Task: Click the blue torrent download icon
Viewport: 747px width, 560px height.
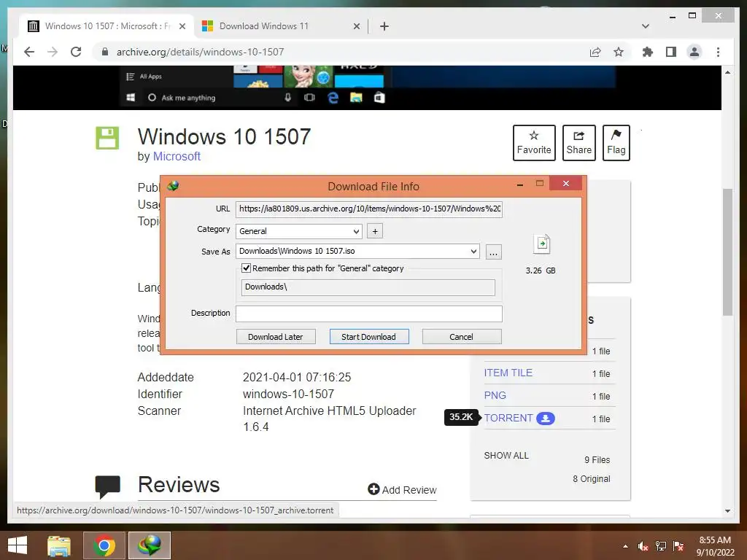Action: click(546, 419)
